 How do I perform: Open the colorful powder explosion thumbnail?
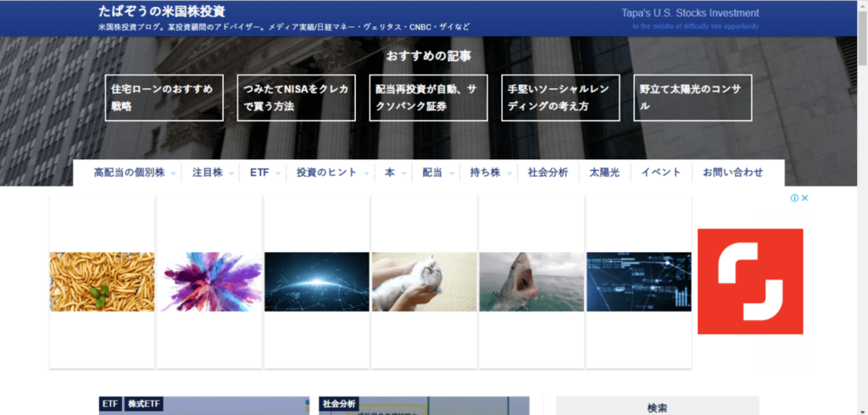pyautogui.click(x=209, y=281)
